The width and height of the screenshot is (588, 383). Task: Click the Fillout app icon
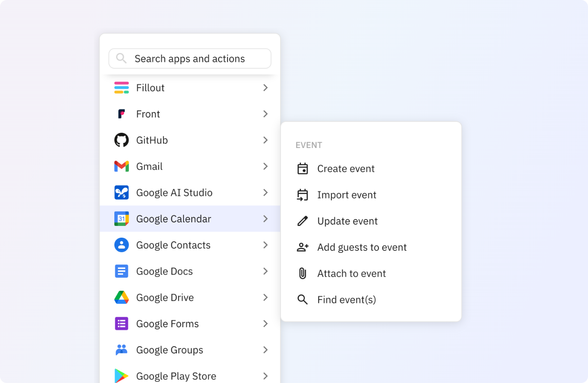[121, 87]
